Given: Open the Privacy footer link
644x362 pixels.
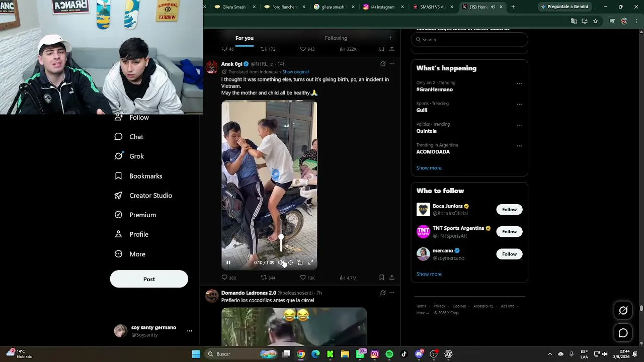Looking at the screenshot, I should [x=439, y=306].
